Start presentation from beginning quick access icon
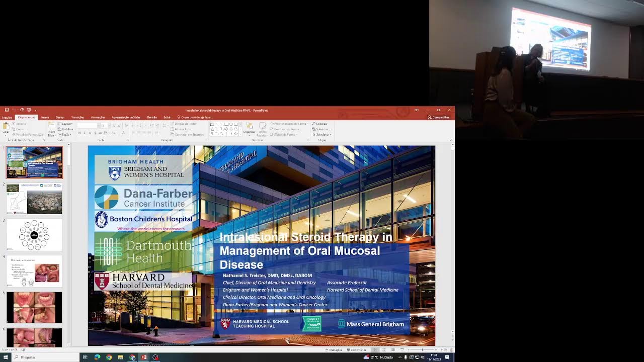The image size is (644, 362). 29,110
